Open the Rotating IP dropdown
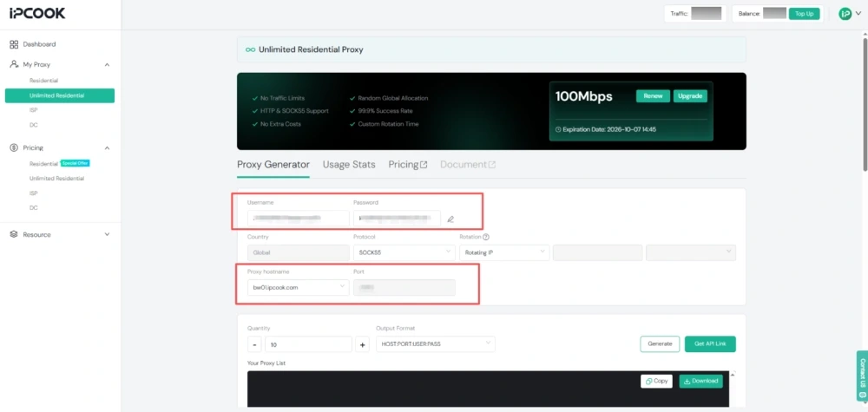 click(x=504, y=252)
